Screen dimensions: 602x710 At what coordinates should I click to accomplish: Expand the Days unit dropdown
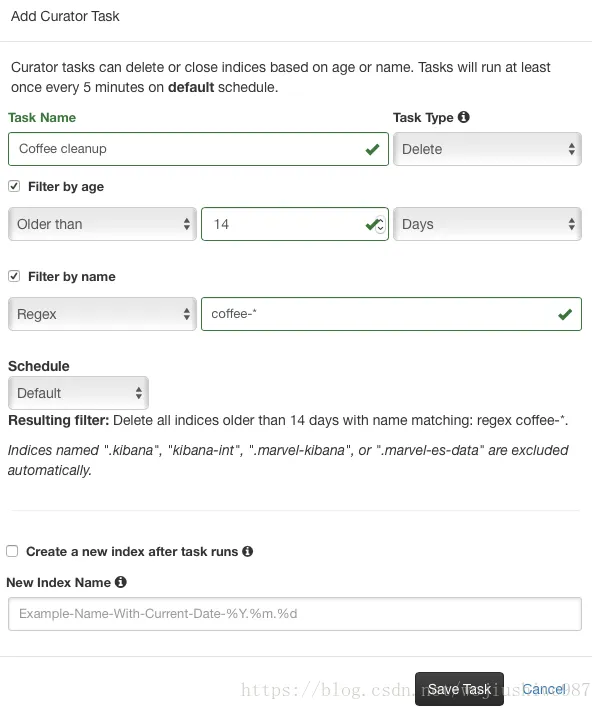tap(487, 224)
